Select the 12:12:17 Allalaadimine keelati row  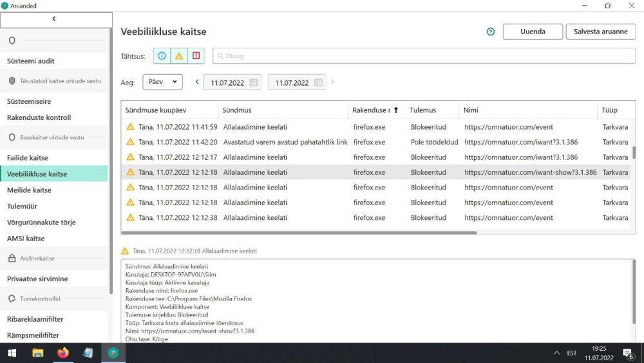coord(376,157)
